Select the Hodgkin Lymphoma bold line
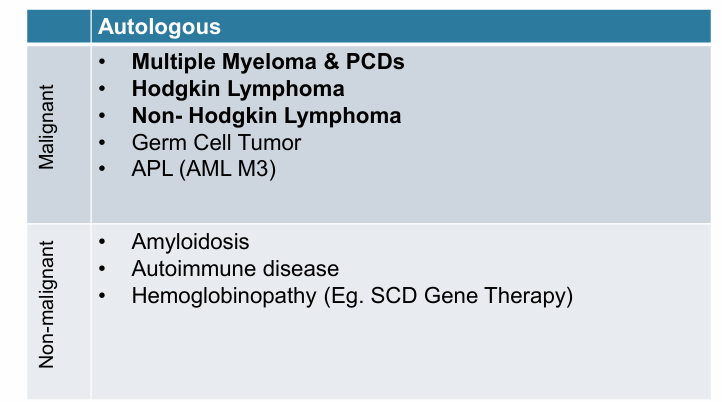This screenshot has height=402, width=722. point(238,89)
